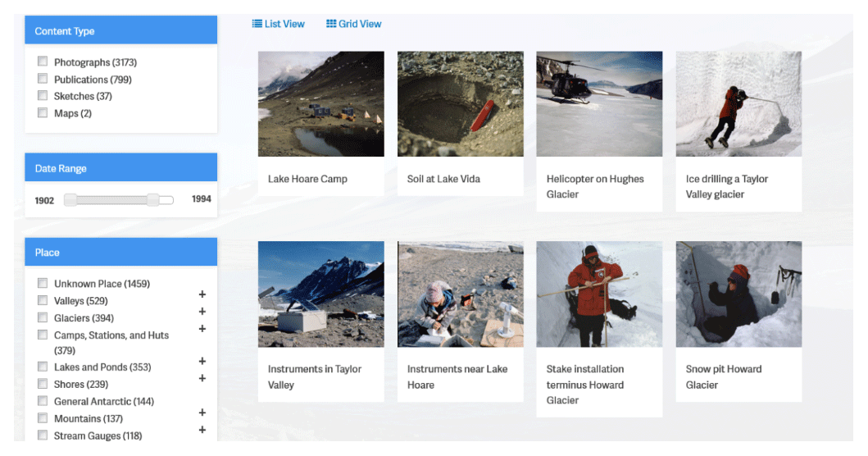Switch to Grid View icon
Viewport: 868px width, 456px height.
click(331, 24)
